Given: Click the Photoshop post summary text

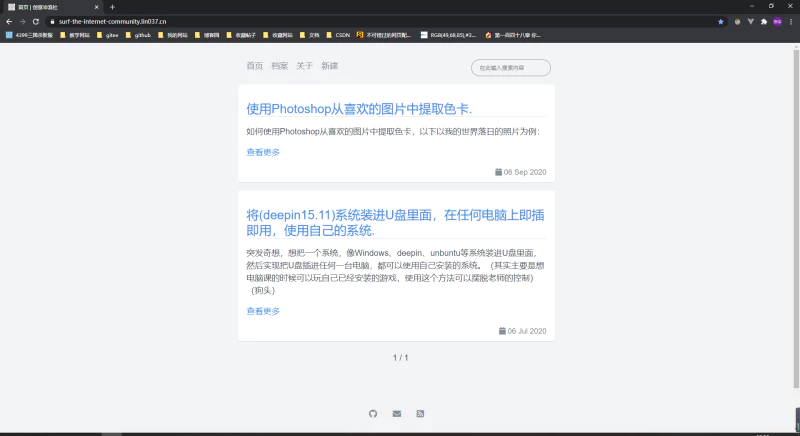Looking at the screenshot, I should [393, 132].
